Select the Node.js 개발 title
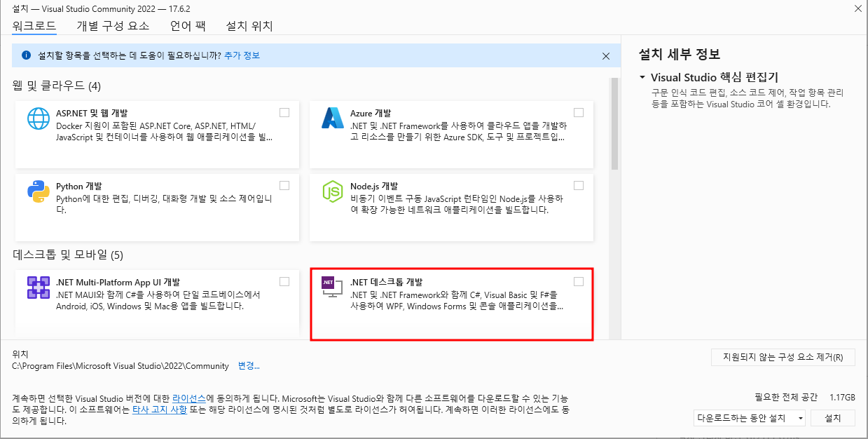868x439 pixels. tap(374, 187)
